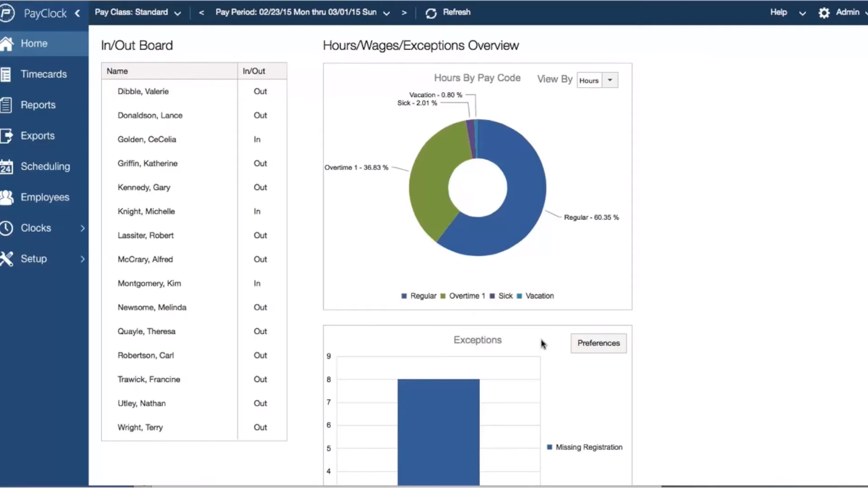Click the Clocks clock icon
Image resolution: width=868 pixels, height=488 pixels.
coord(7,228)
